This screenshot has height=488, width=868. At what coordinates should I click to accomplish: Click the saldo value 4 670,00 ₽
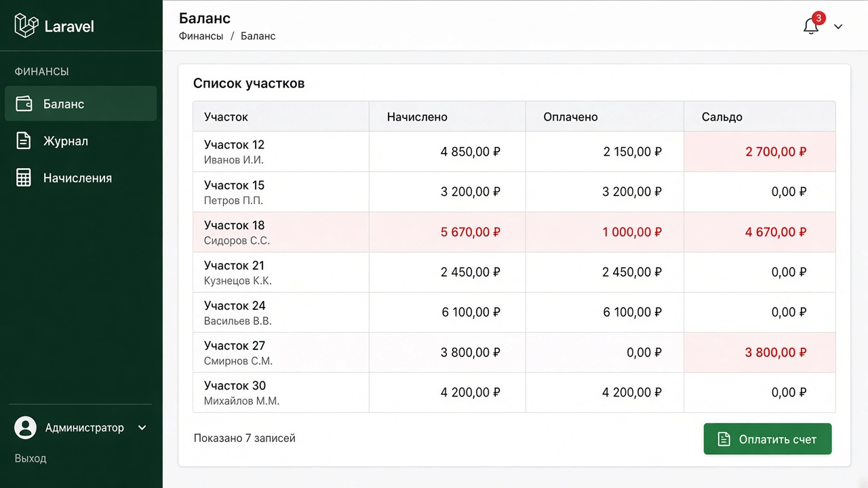776,232
